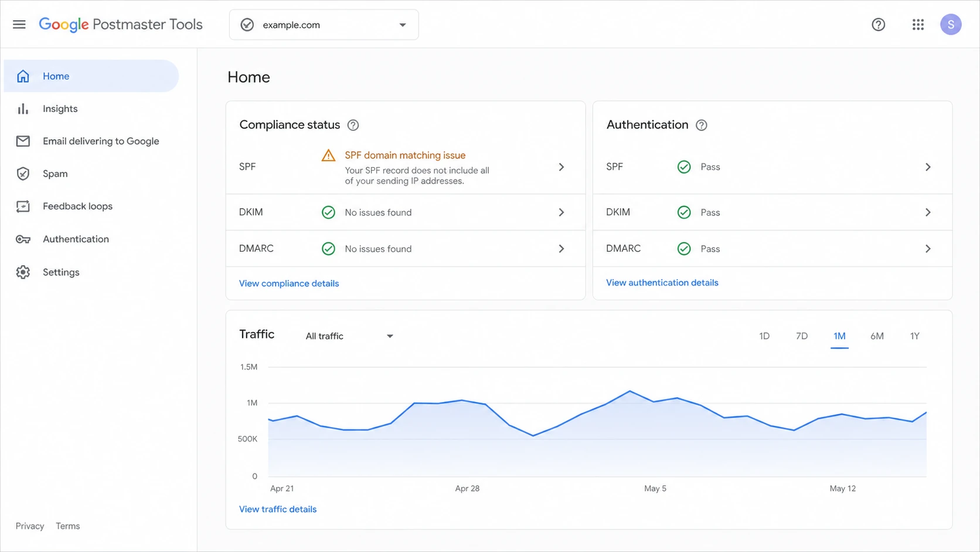
Task: Select the 1Y traffic range tab
Action: coord(914,336)
